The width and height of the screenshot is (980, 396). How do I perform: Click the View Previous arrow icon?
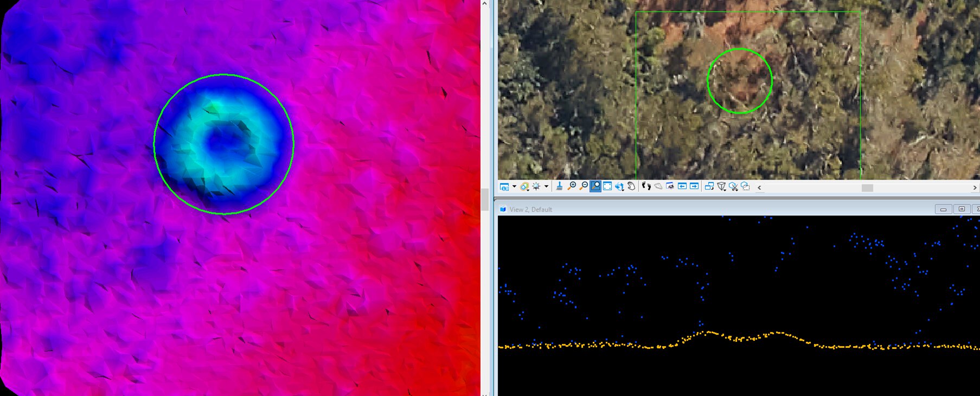pyautogui.click(x=682, y=186)
